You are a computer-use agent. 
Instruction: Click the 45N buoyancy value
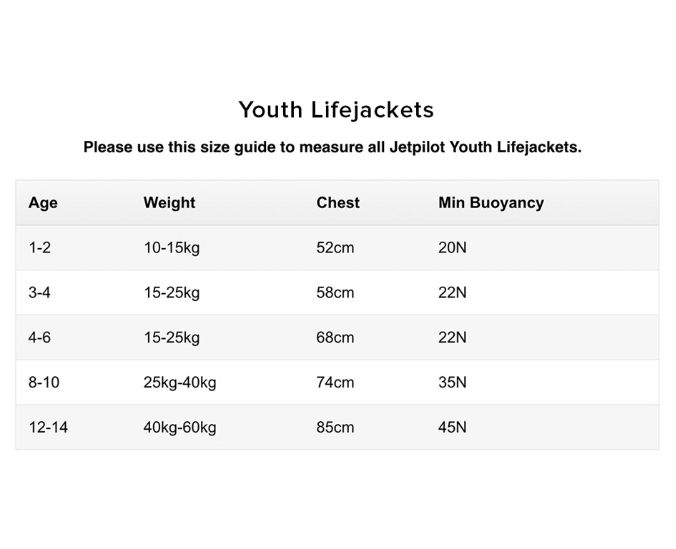(452, 428)
